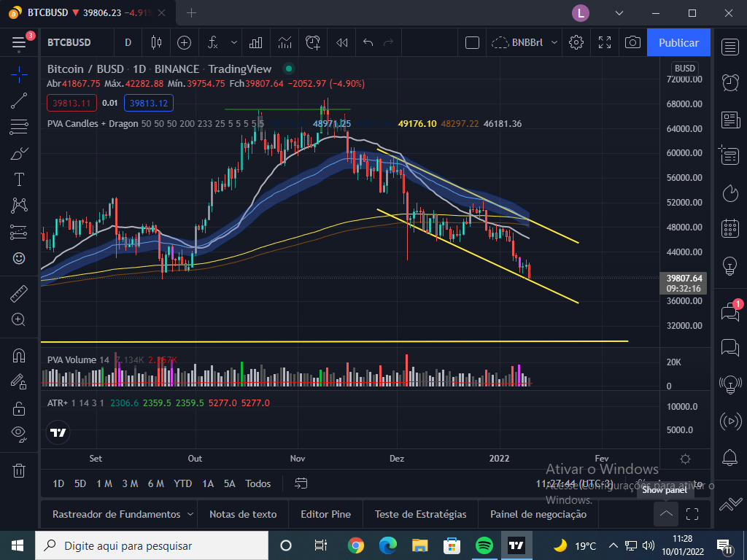Open the data window panel icon
This screenshot has height=560, width=747.
pyautogui.click(x=729, y=155)
